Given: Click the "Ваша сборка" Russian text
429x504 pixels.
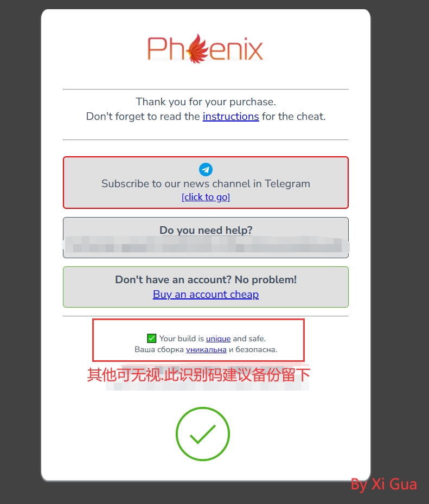Looking at the screenshot, I should tap(159, 349).
